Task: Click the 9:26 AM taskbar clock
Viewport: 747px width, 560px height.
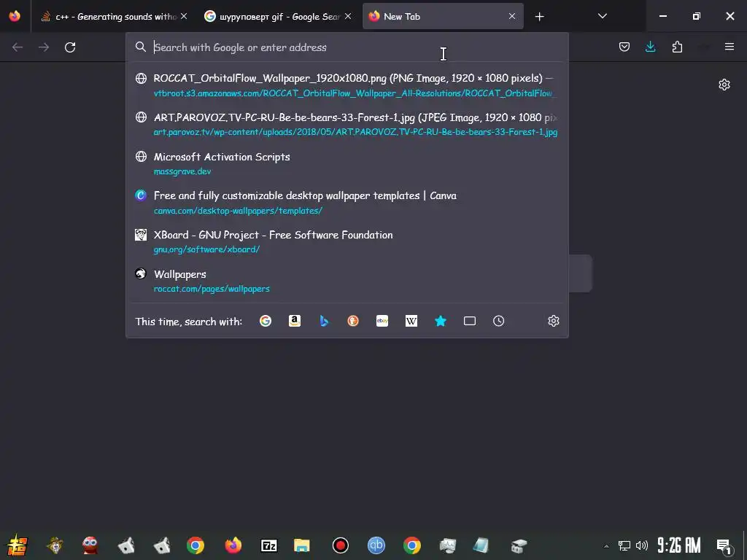Action: (678, 545)
